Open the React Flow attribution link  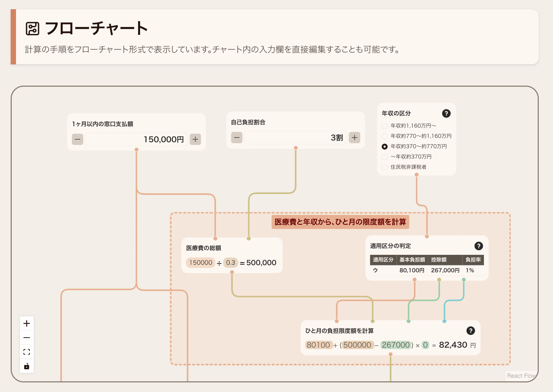[521, 376]
